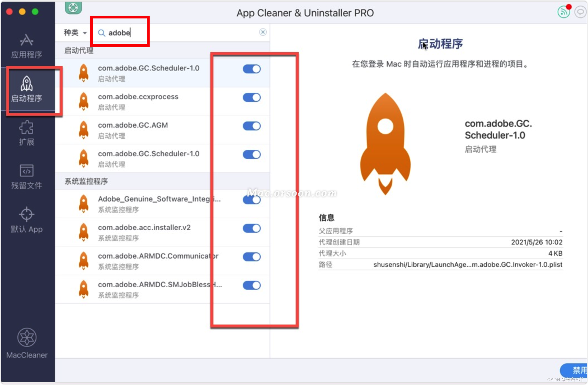Expand the 种类 category dropdown
This screenshot has width=588, height=385.
[75, 32]
